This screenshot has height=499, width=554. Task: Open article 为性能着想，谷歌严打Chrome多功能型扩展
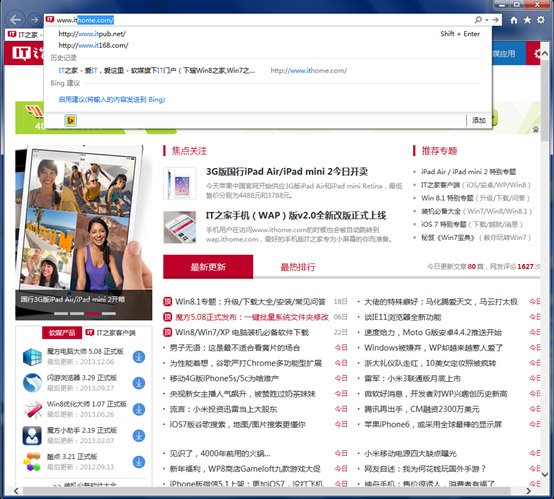coord(246,363)
